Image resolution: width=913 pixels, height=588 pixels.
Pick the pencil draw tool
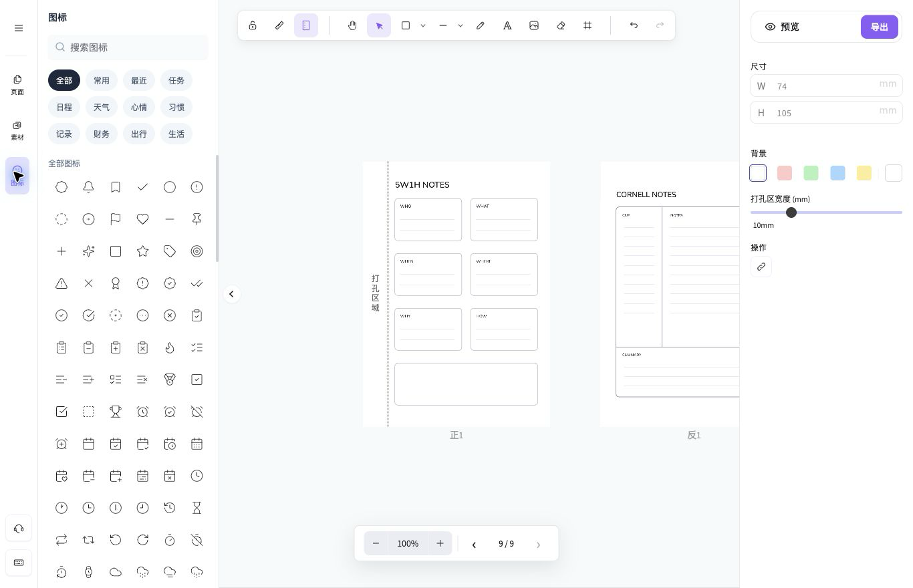point(481,25)
